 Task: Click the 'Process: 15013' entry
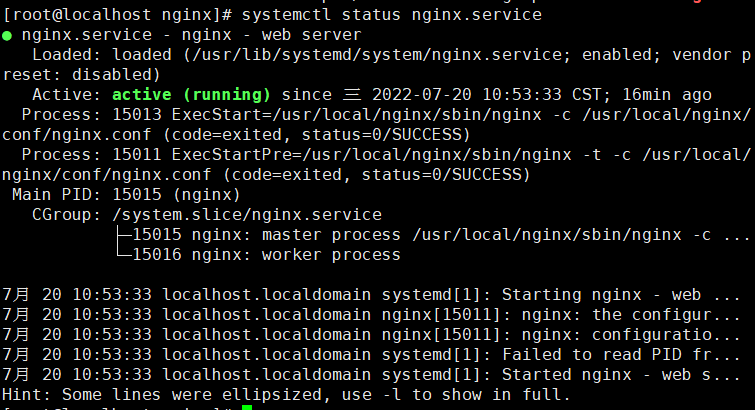[91, 115]
